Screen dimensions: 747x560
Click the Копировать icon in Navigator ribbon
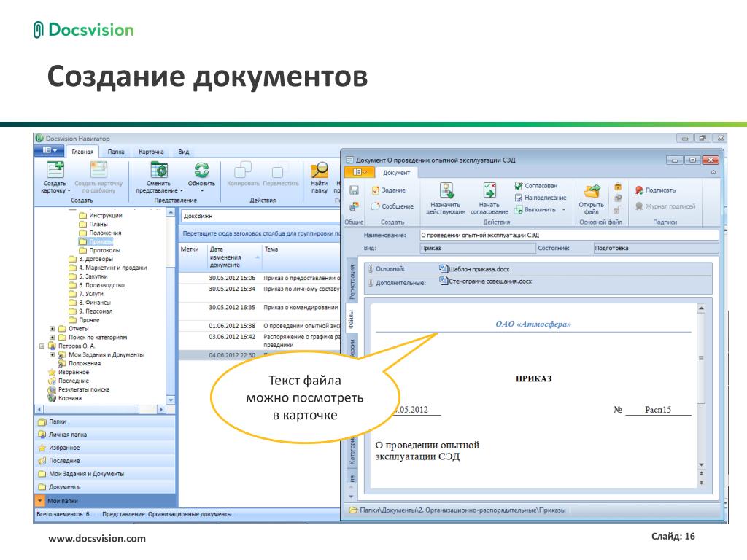click(x=243, y=170)
